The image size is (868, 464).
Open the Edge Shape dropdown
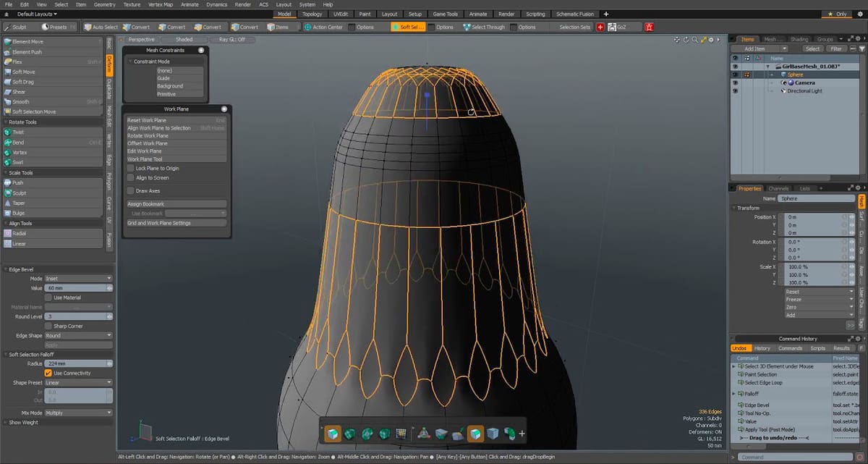78,336
